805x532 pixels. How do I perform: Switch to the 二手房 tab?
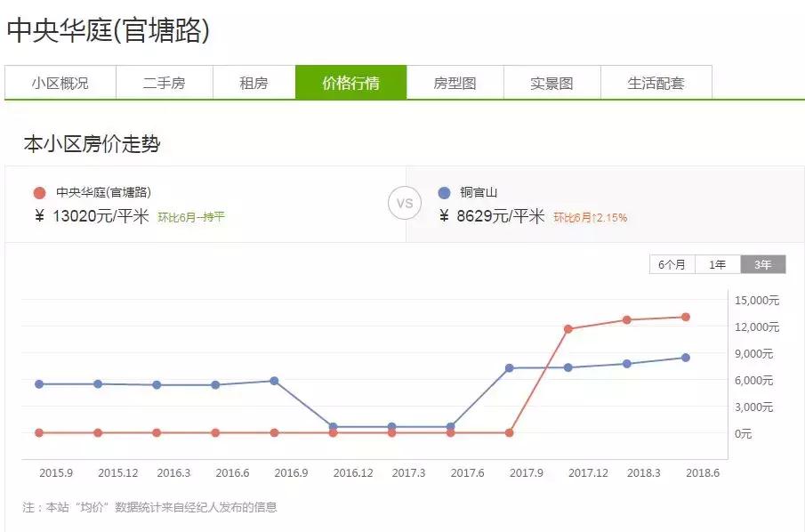click(x=164, y=82)
